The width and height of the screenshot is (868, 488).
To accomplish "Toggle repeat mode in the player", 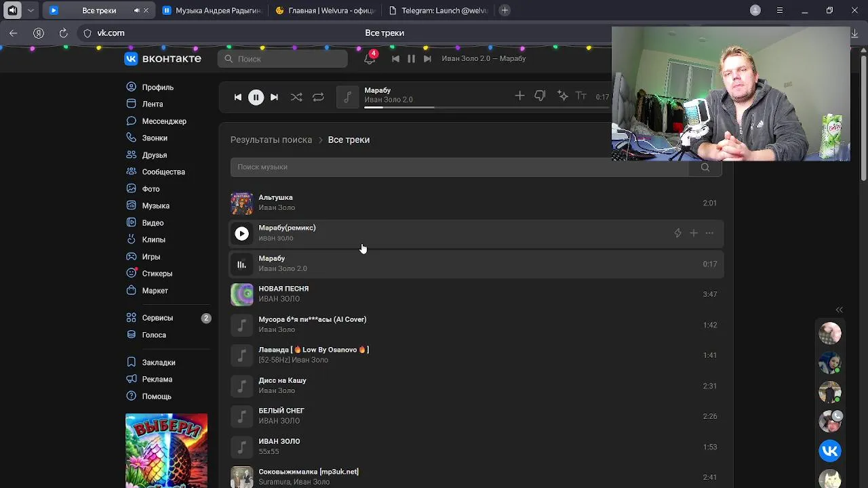I will click(x=318, y=97).
